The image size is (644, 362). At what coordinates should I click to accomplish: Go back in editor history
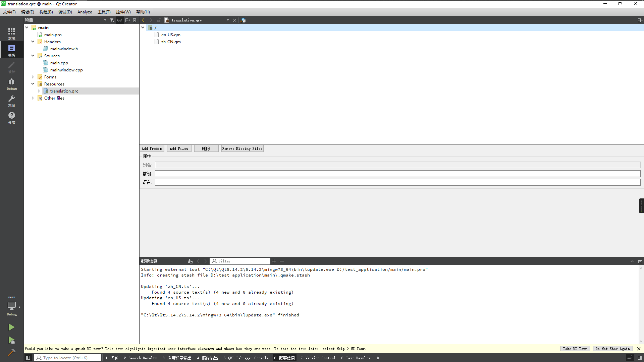pos(144,20)
